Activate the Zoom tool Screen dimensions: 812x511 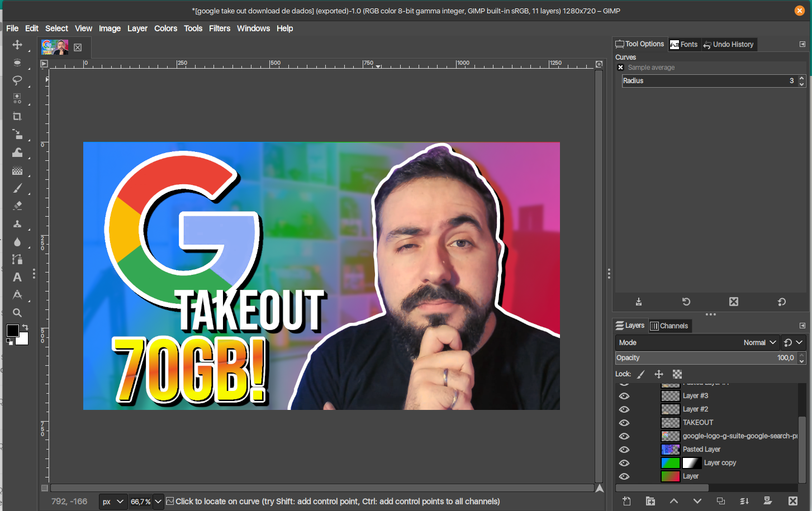point(17,313)
